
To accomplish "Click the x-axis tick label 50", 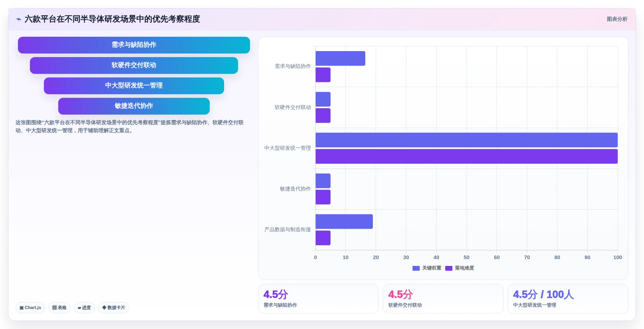I will click(467, 258).
